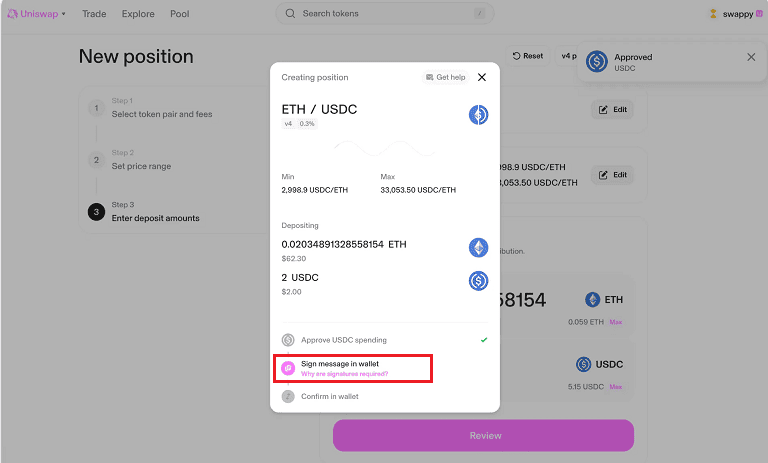Go to Step 2 Set price range
The height and width of the screenshot is (463, 768).
click(141, 160)
